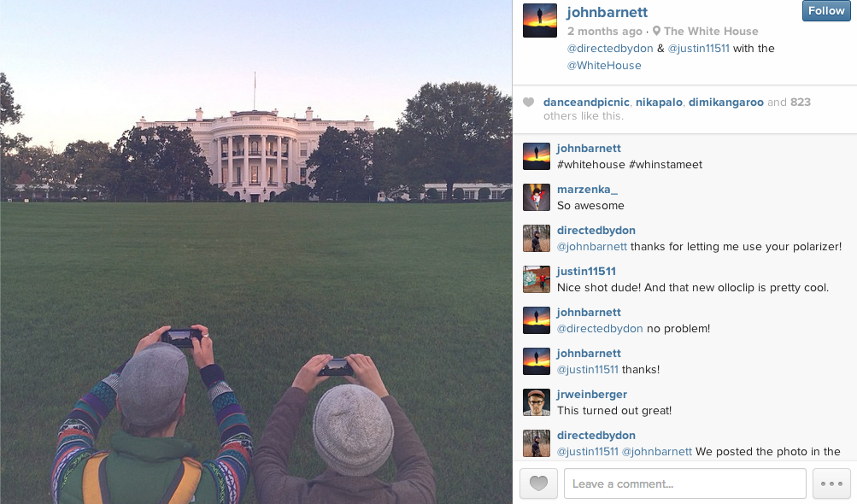The height and width of the screenshot is (504, 857).
Task: Open dimikangaroo's profile link
Action: tap(725, 103)
